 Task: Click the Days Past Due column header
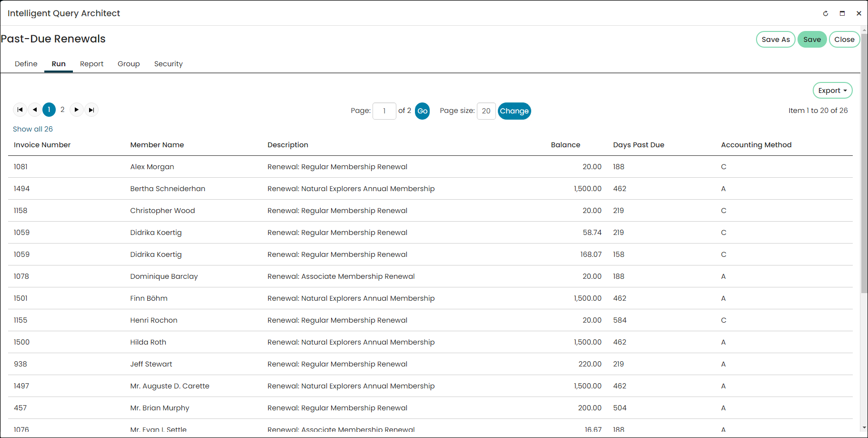coord(638,145)
